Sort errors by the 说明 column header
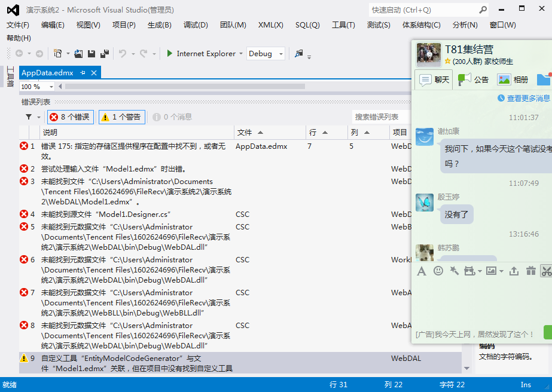 coord(137,132)
